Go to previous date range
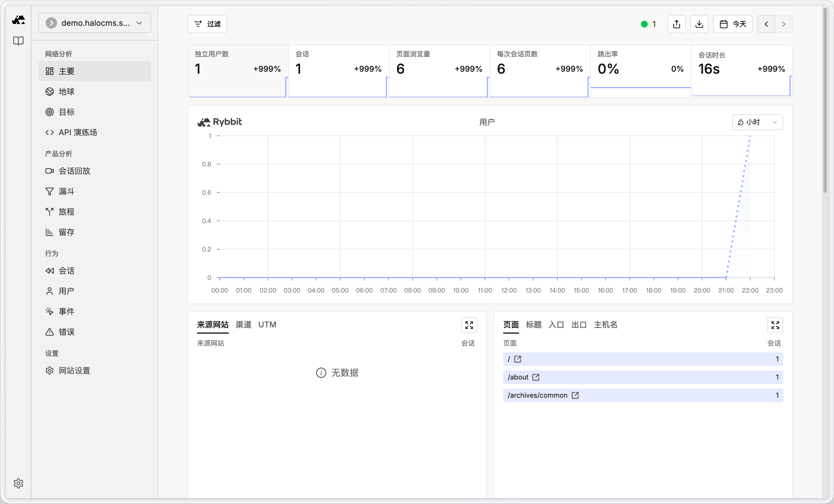Screen dimensions: 834x504 tap(766, 24)
